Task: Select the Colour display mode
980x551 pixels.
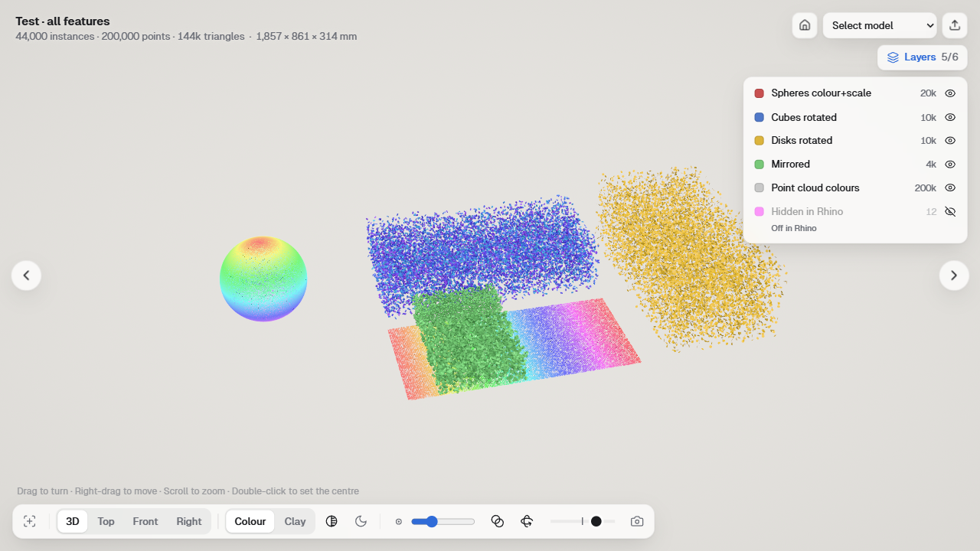Action: (x=250, y=521)
